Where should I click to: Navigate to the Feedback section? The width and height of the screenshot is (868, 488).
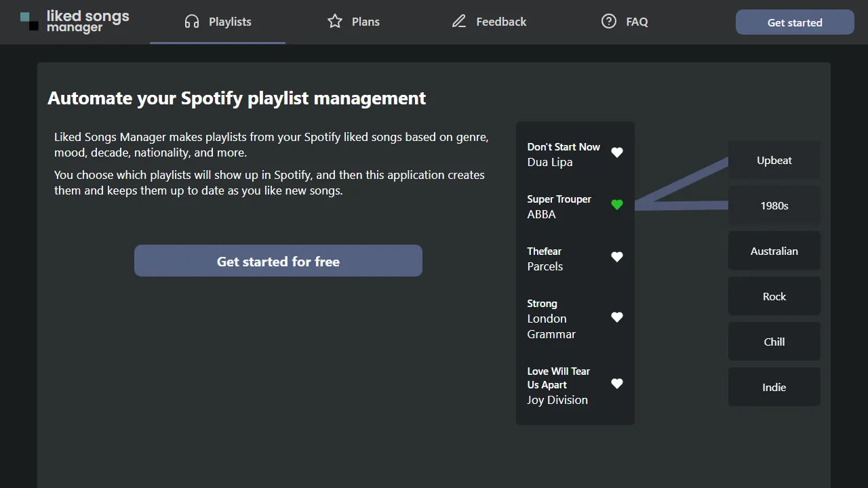[x=488, y=21]
